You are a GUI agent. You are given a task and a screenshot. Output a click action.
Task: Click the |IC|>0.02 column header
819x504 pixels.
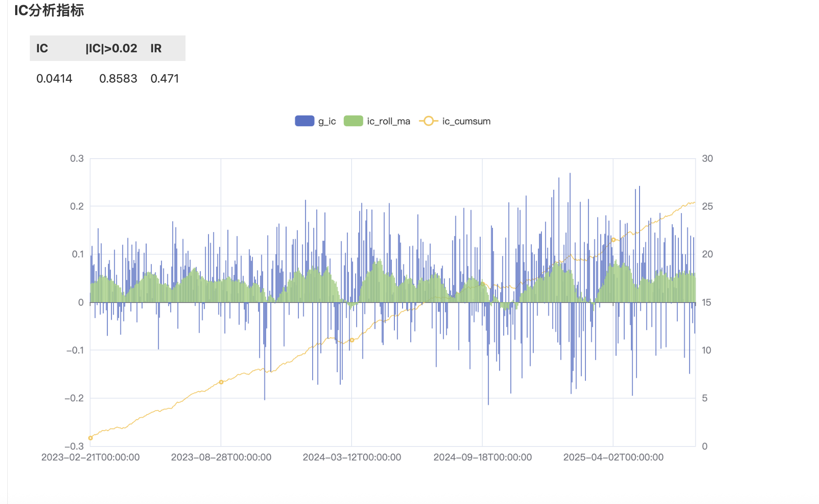click(111, 48)
